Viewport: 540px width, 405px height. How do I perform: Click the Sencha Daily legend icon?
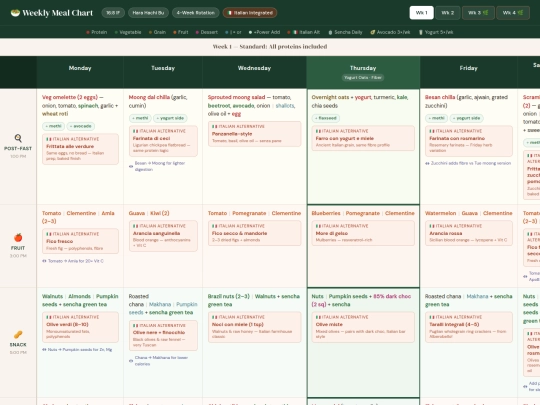tap(330, 32)
